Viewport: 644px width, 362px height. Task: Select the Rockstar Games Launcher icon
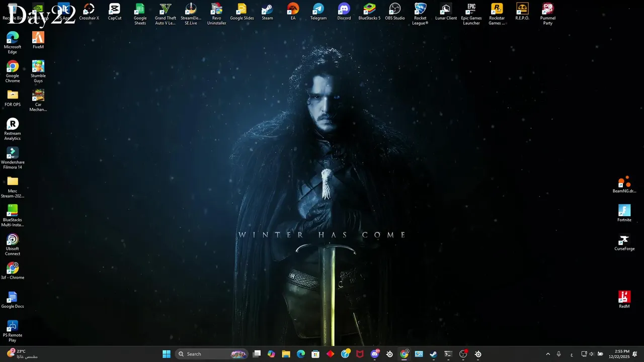497,14
